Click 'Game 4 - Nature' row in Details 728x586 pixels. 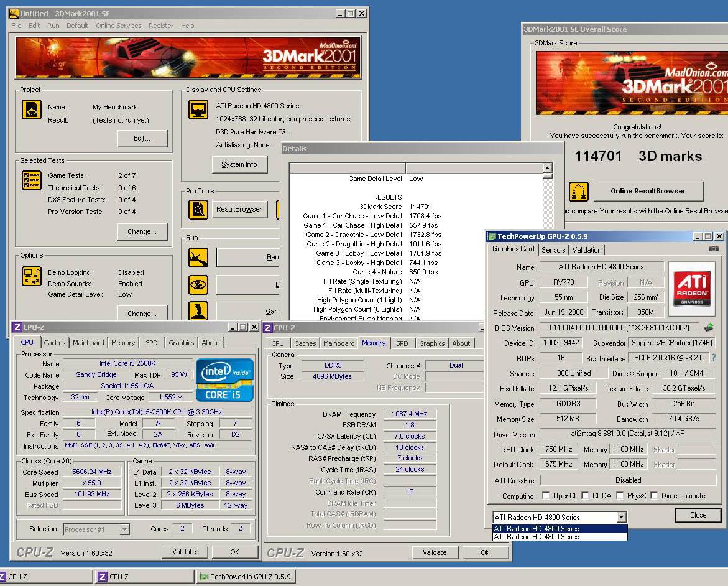tap(415, 272)
